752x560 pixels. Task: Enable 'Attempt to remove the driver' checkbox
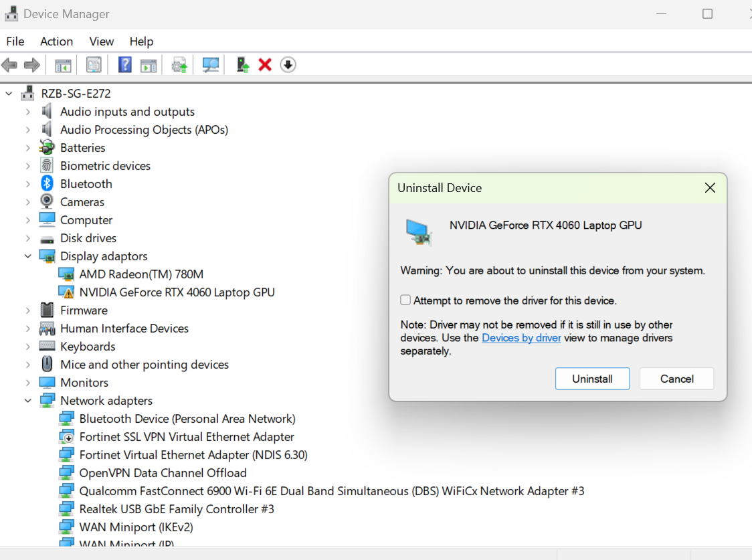tap(405, 300)
